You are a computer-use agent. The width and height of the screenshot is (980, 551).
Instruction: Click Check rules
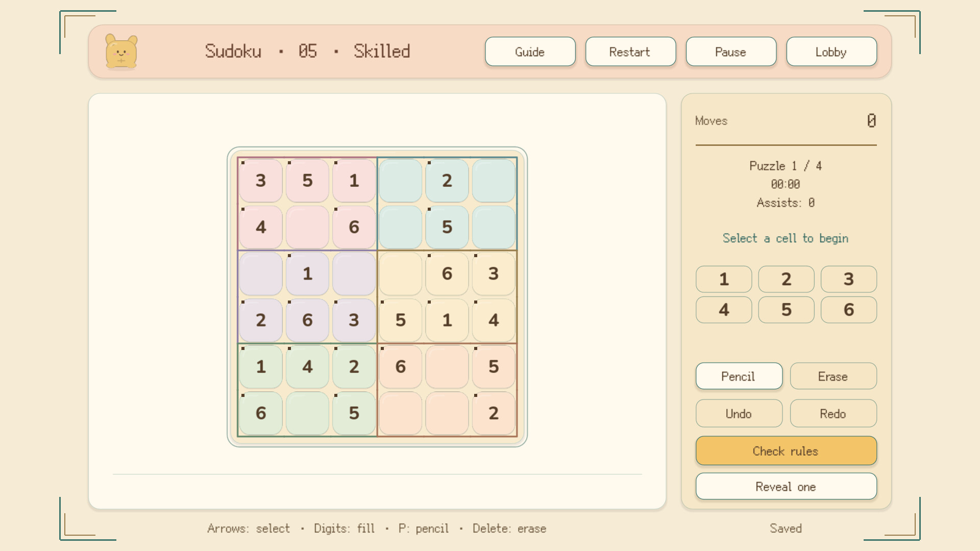[x=786, y=450]
